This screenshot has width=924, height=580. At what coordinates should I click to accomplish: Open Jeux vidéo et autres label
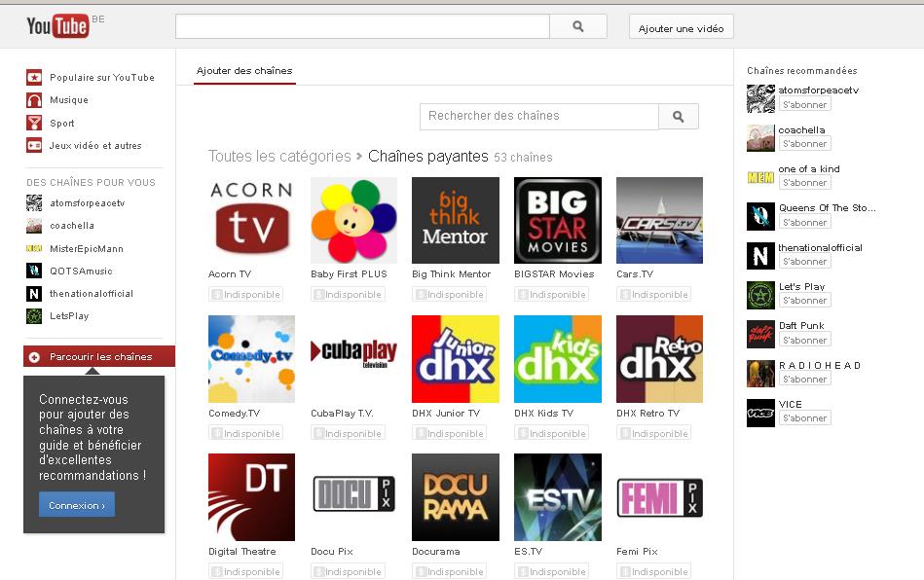tap(95, 145)
